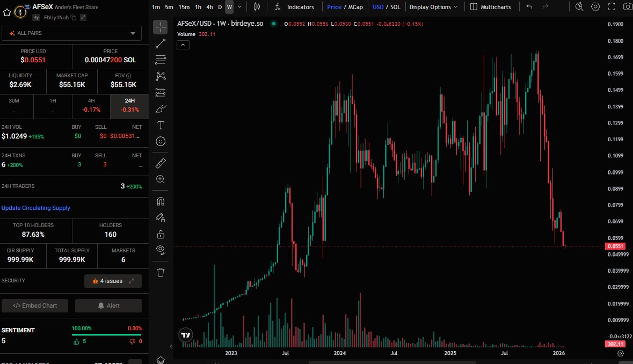Show 24H price change stats
Image resolution: width=633 pixels, height=364 pixels.
point(129,105)
